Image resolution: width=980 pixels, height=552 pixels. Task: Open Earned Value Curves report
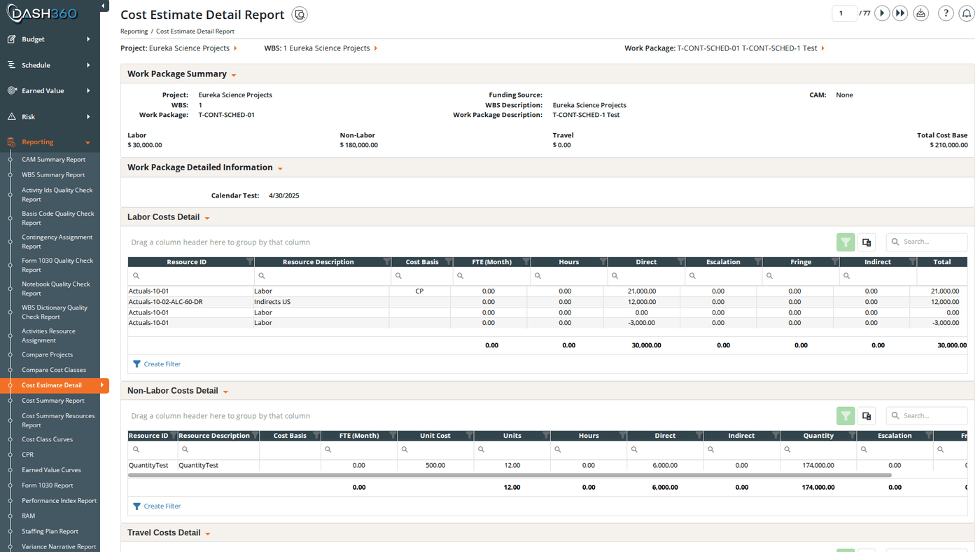(x=51, y=470)
